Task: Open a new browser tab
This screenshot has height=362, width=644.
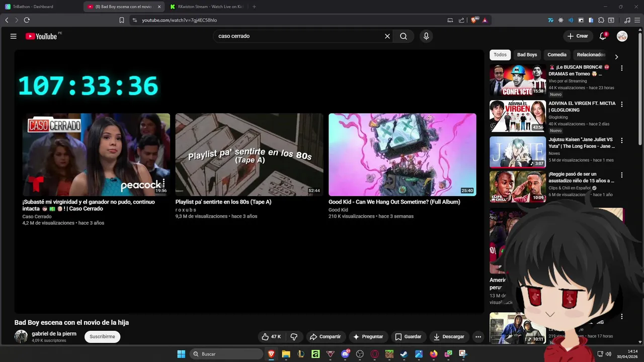Action: point(254,7)
